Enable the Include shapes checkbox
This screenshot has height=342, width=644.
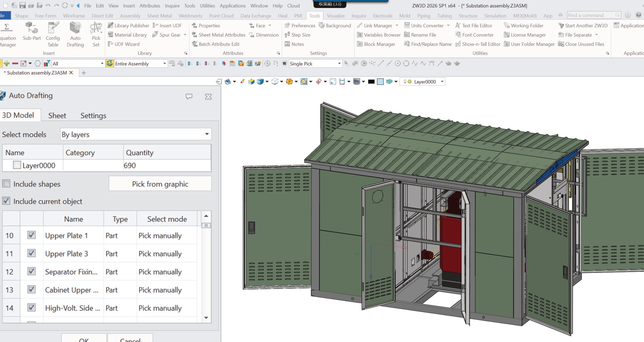pos(6,184)
